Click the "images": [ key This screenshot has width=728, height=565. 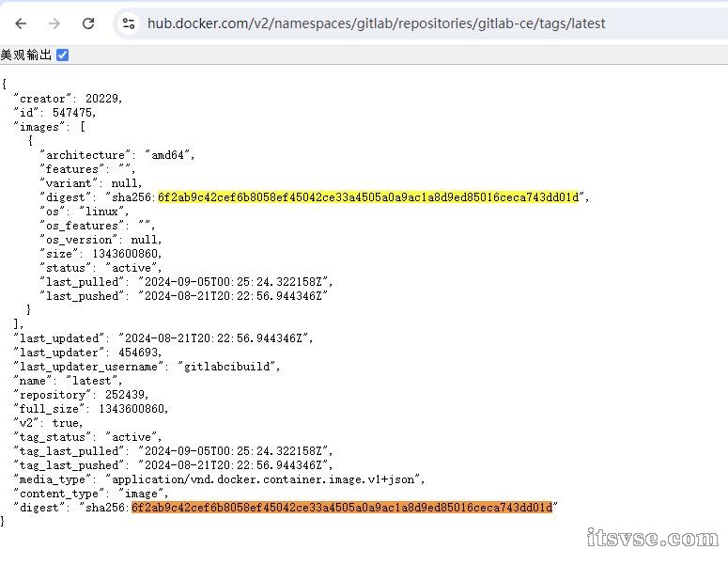pos(49,127)
